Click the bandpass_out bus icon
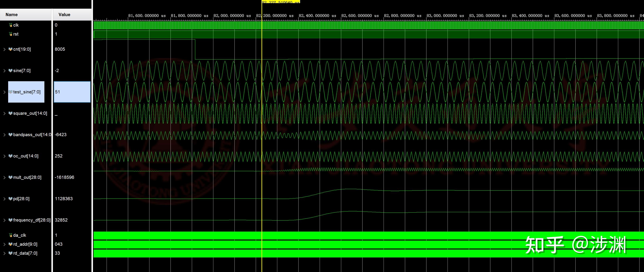This screenshot has height=272, width=644. [11, 134]
